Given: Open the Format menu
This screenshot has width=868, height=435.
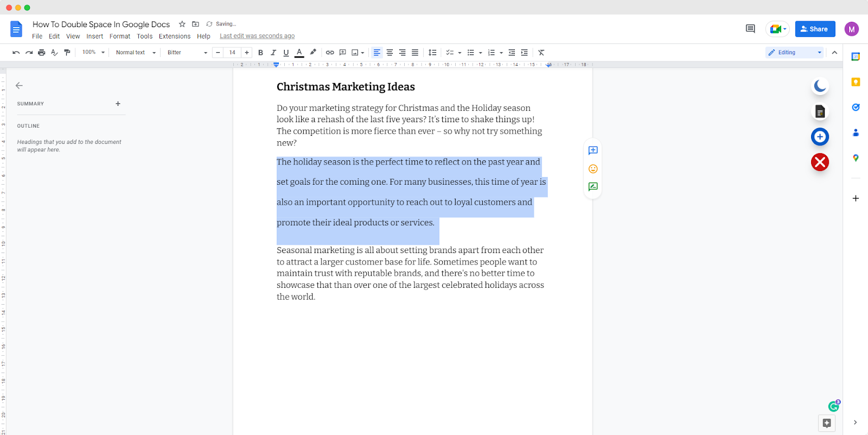Looking at the screenshot, I should (120, 36).
